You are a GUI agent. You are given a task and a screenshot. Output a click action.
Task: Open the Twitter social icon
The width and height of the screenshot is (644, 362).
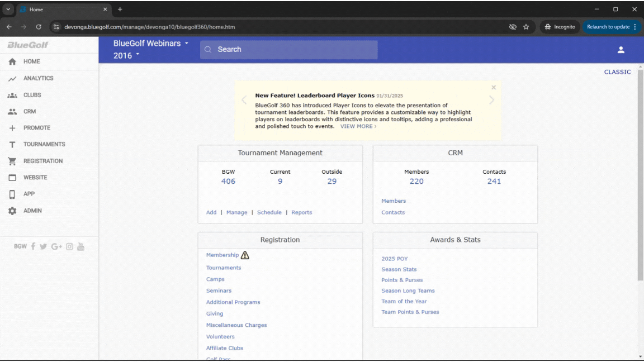coord(43,246)
